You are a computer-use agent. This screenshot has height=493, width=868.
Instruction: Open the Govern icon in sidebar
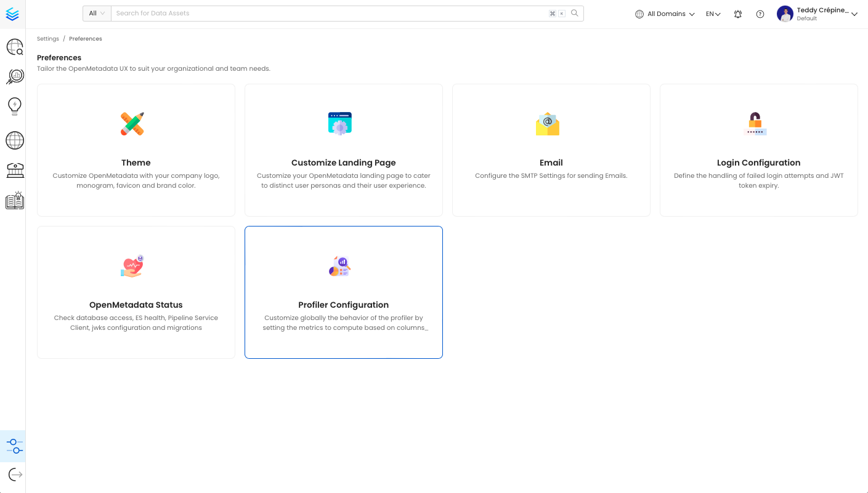[x=14, y=170]
